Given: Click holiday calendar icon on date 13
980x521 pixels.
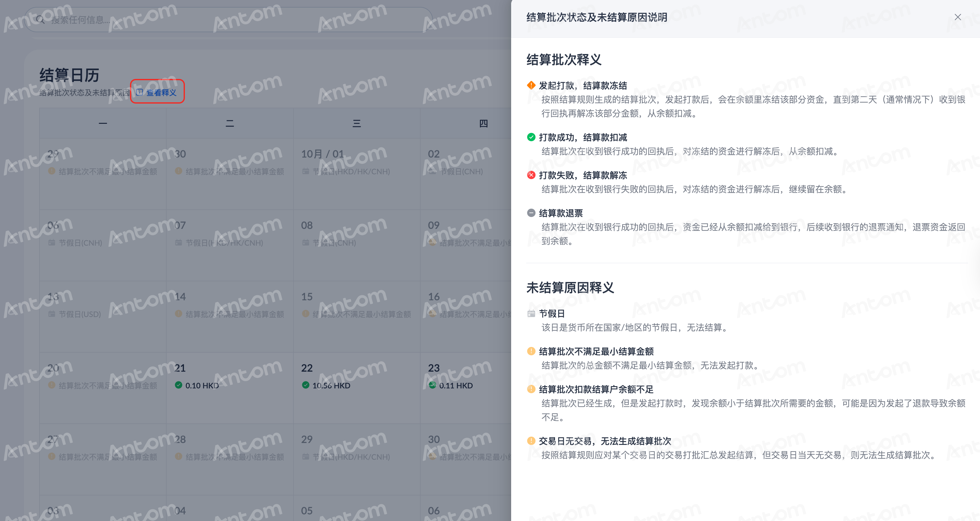Looking at the screenshot, I should click(52, 314).
